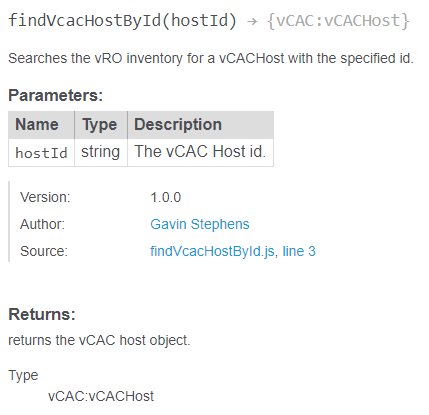This screenshot has height=415, width=429.
Task: Click the vCAC:vCACHost return type in the signature
Action: tap(338, 21)
